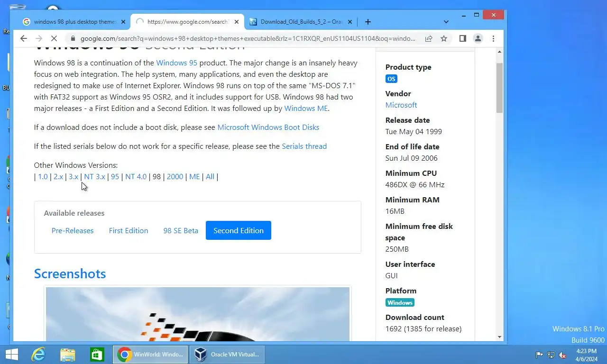Open Action Center flag tray icon
607x364 pixels.
(539, 355)
